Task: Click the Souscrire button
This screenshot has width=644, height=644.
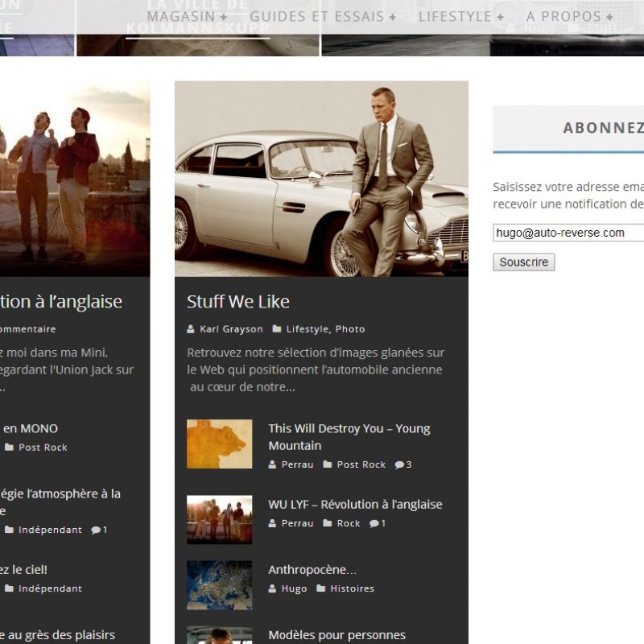Action: (x=523, y=262)
